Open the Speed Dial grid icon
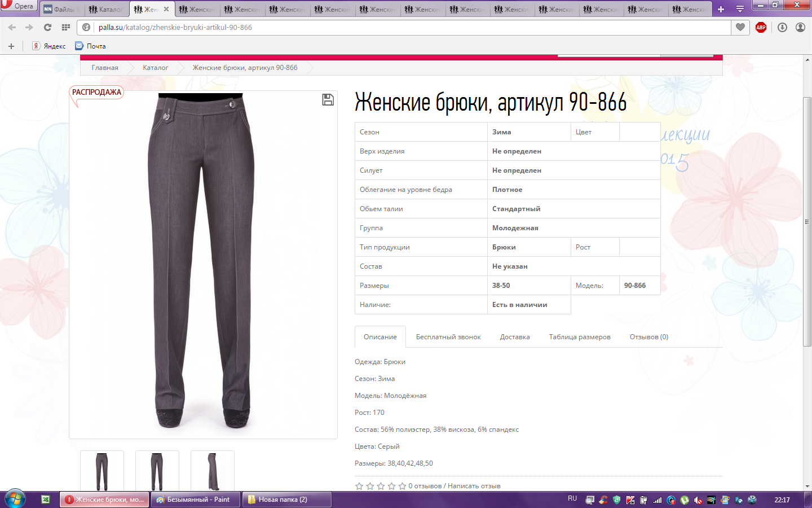Viewport: 812px width, 508px height. tap(66, 27)
